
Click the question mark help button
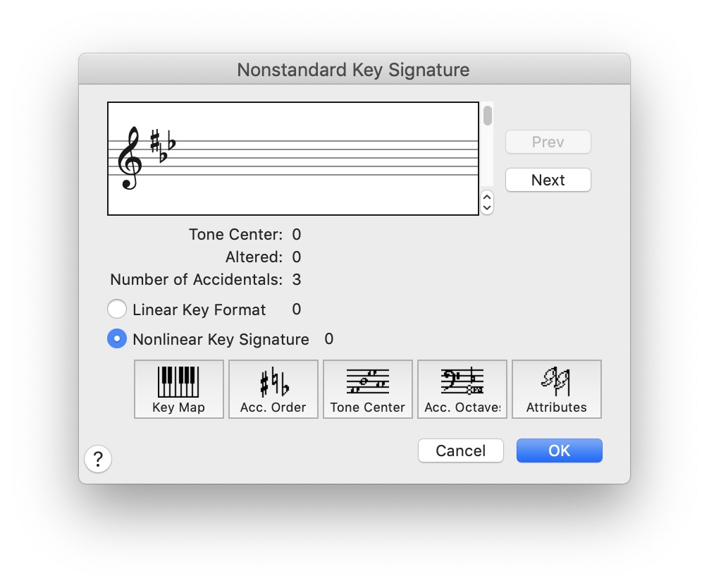98,460
